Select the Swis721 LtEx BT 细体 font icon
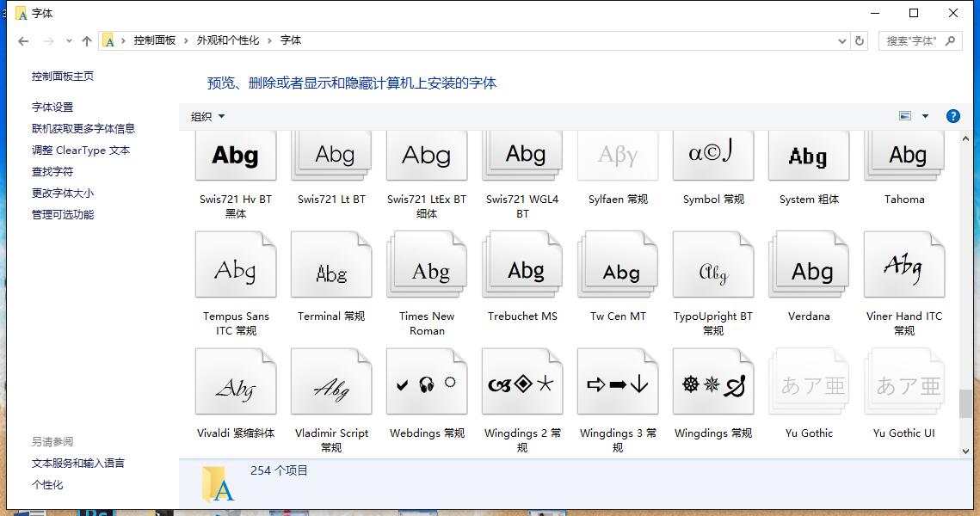This screenshot has height=516, width=980. click(427, 156)
